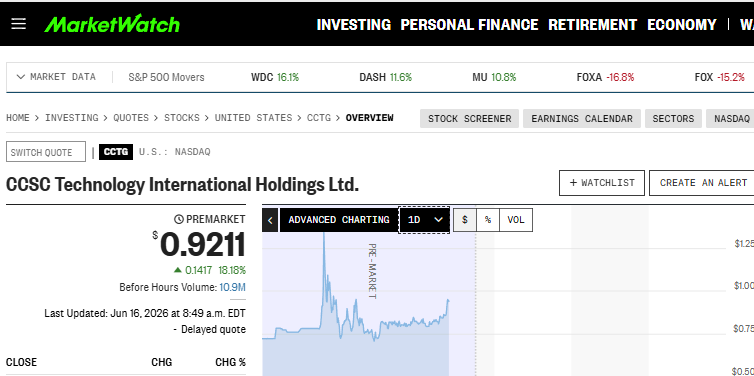Image resolution: width=754 pixels, height=376 pixels.
Task: Switch chart to percent view
Action: pyautogui.click(x=488, y=220)
